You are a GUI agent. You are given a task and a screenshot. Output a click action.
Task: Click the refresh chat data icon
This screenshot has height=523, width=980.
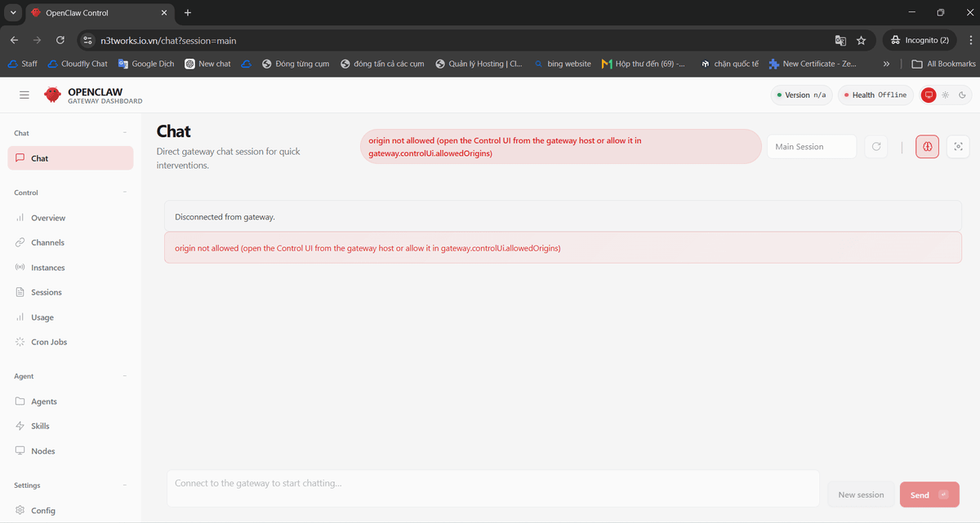(876, 147)
